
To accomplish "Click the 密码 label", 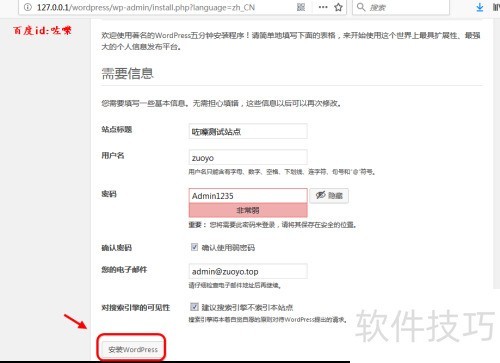I will (109, 194).
